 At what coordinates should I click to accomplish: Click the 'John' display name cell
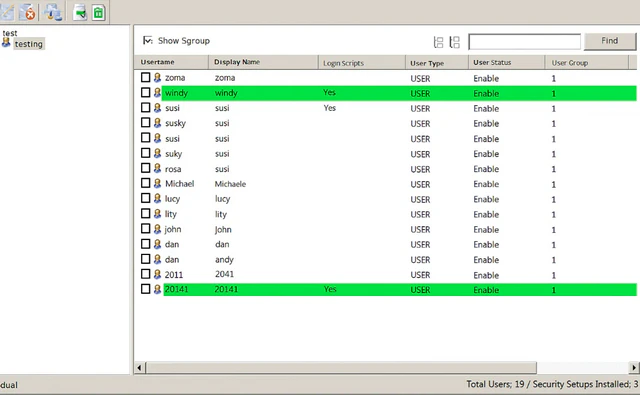coord(223,229)
